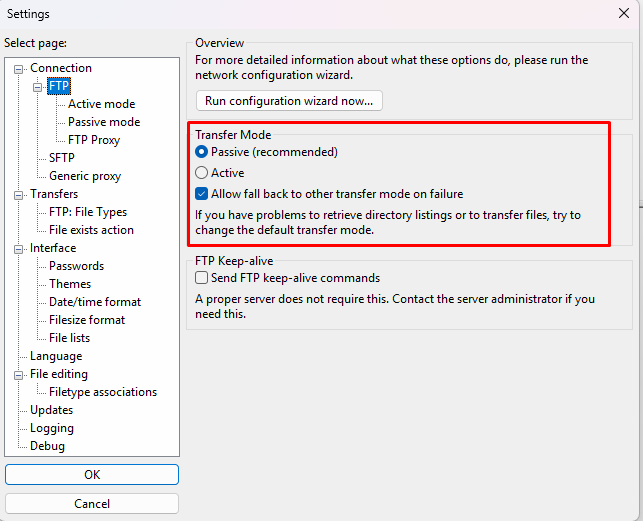The width and height of the screenshot is (643, 521).
Task: Collapse the Interface tree node
Action: point(18,249)
